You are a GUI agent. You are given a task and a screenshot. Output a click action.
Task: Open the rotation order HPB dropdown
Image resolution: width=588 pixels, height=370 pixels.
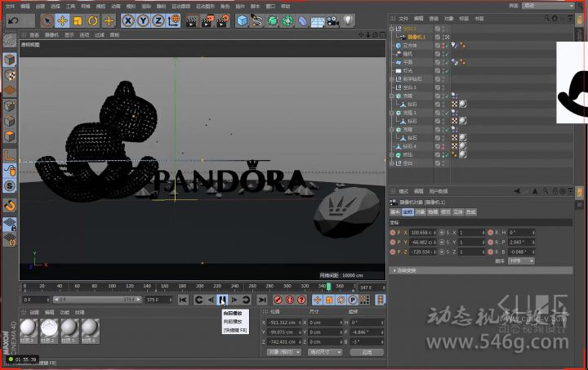click(521, 261)
